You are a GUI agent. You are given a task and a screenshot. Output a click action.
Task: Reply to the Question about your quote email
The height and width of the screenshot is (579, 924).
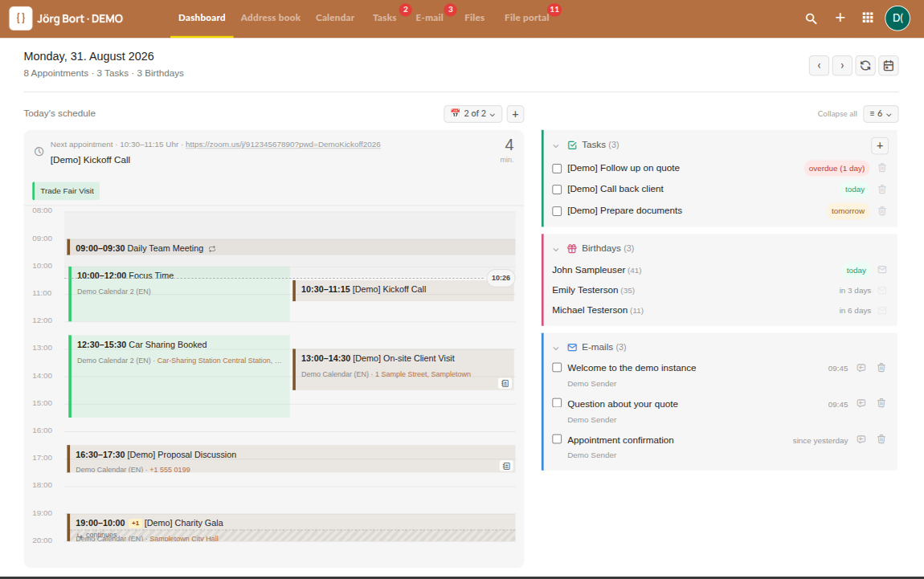click(861, 403)
